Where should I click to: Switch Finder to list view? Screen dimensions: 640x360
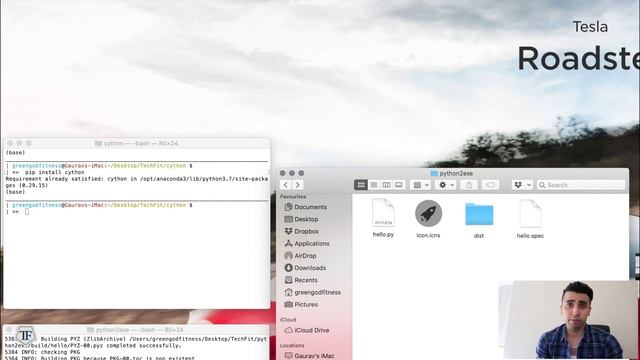[373, 185]
